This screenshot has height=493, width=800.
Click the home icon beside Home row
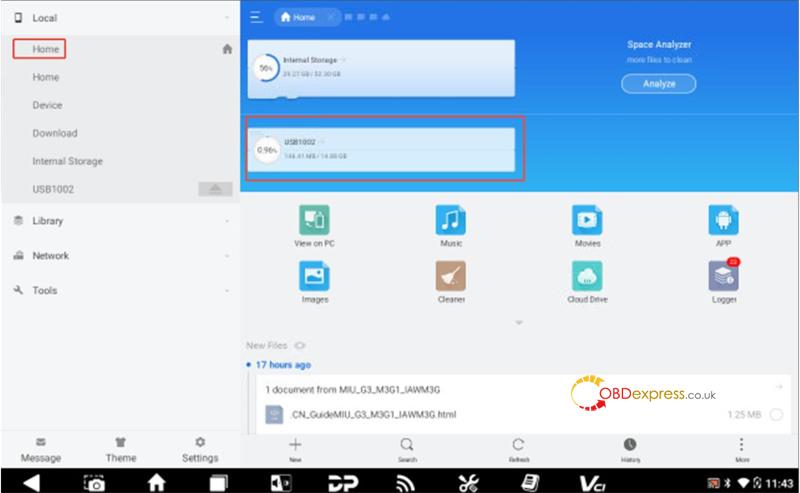pyautogui.click(x=227, y=49)
